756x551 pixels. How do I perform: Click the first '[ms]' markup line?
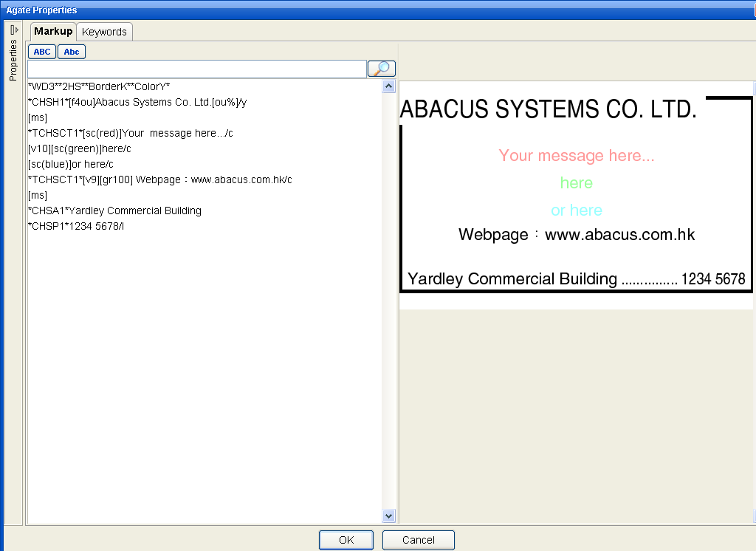(x=38, y=117)
